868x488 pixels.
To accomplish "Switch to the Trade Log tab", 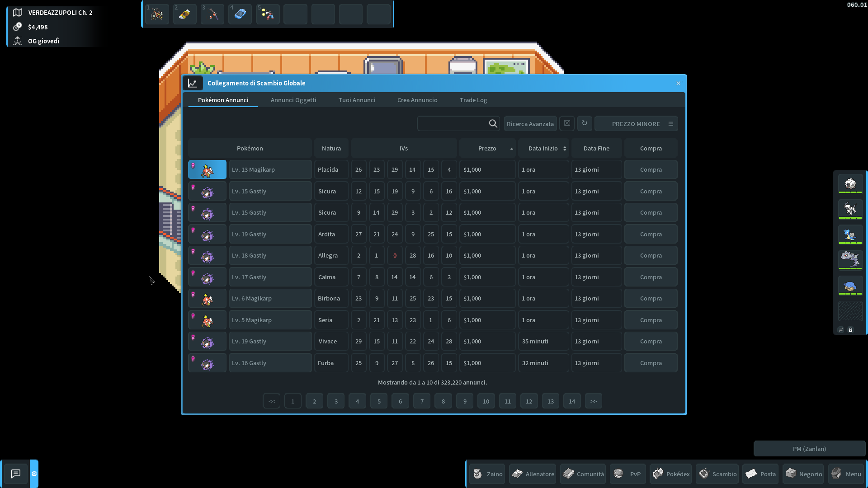I will [473, 100].
